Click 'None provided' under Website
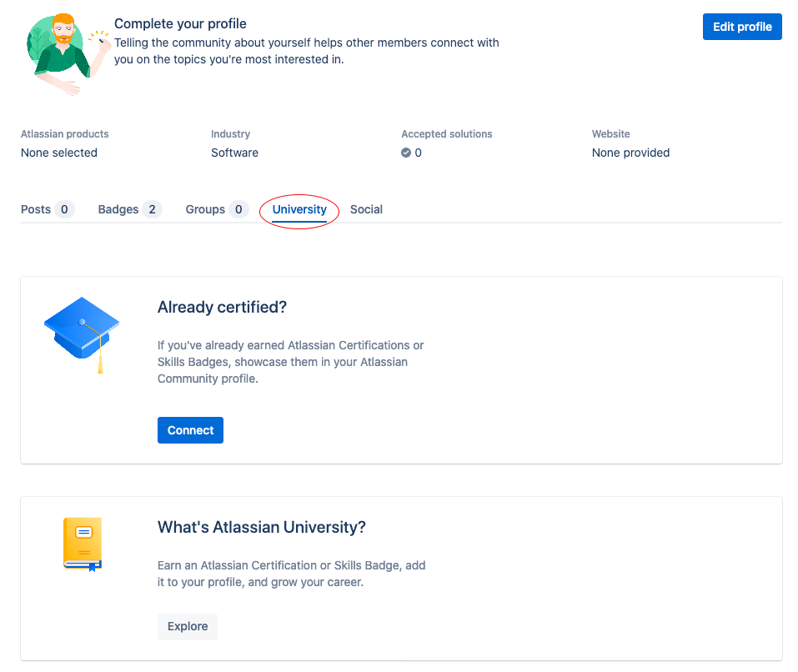798x672 pixels. (x=630, y=153)
